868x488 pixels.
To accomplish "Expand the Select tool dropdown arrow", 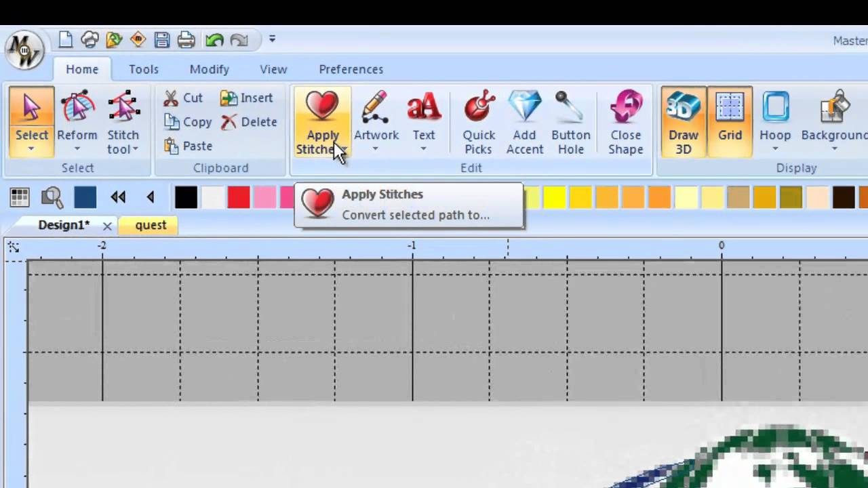I will click(31, 149).
